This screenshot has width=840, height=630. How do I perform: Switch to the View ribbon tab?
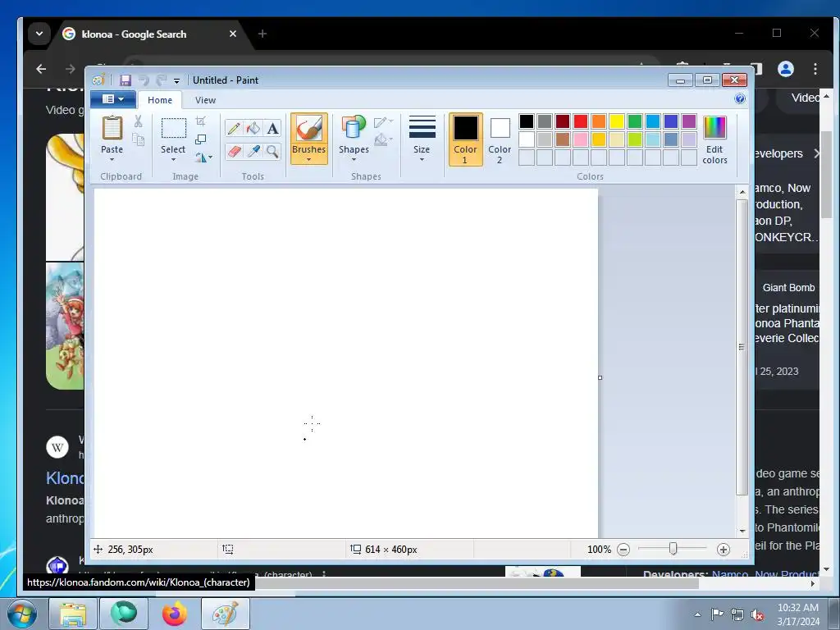point(205,100)
